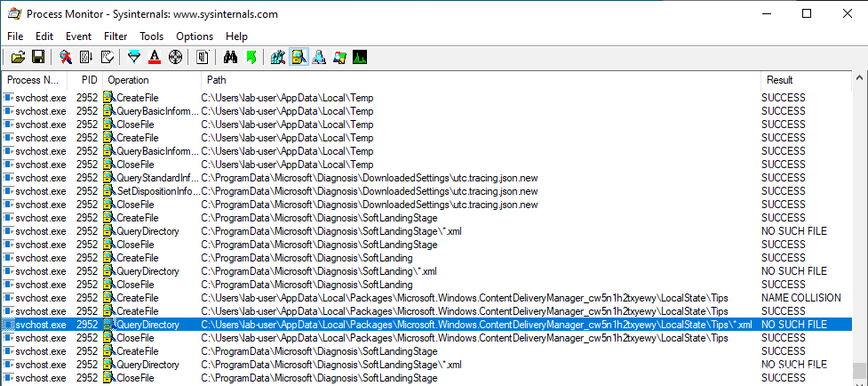The image size is (868, 386).
Task: Maximize the Process Monitor window
Action: point(807,14)
